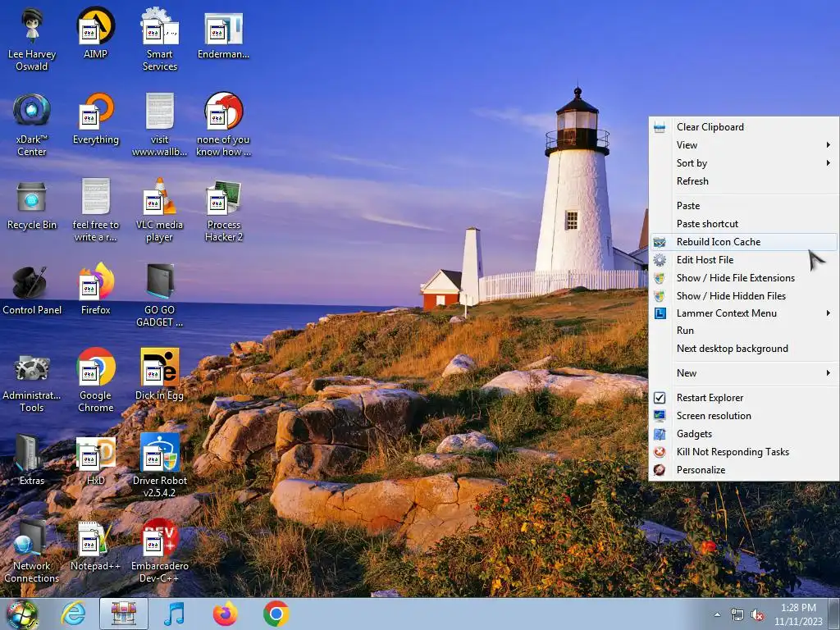Image resolution: width=840 pixels, height=630 pixels.
Task: Select Next desktop background
Action: point(744,349)
